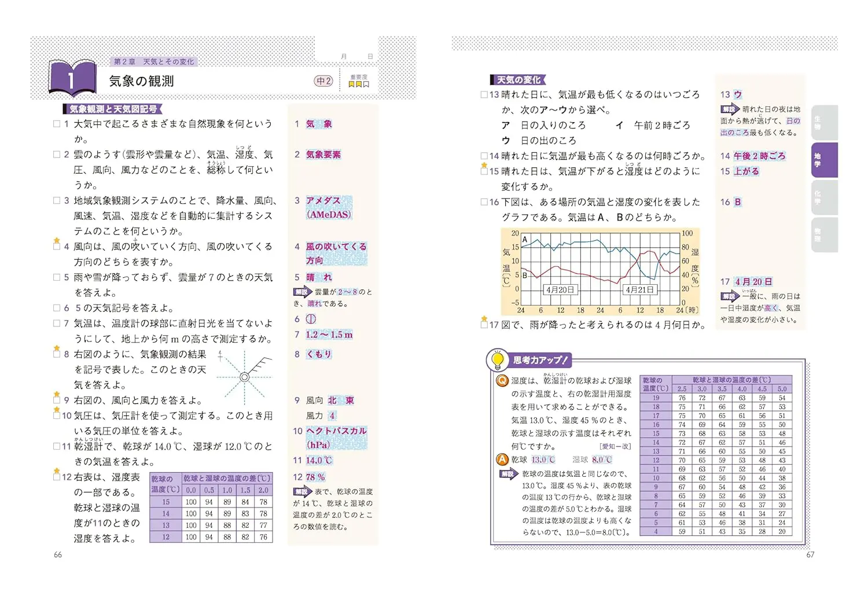Viewport: 868px width, 614px height.
Task: Click the 気象観測と天気図記号 section header
Action: pos(113,109)
